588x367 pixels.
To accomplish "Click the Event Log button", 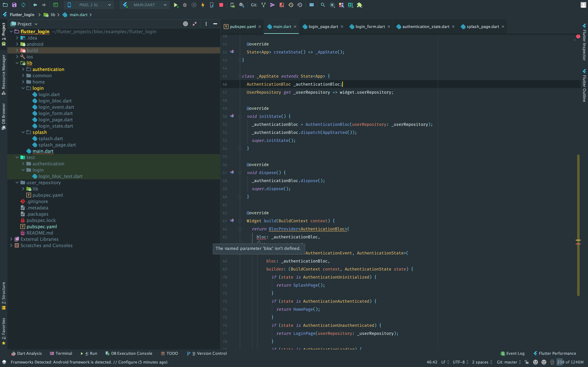I will (512, 353).
